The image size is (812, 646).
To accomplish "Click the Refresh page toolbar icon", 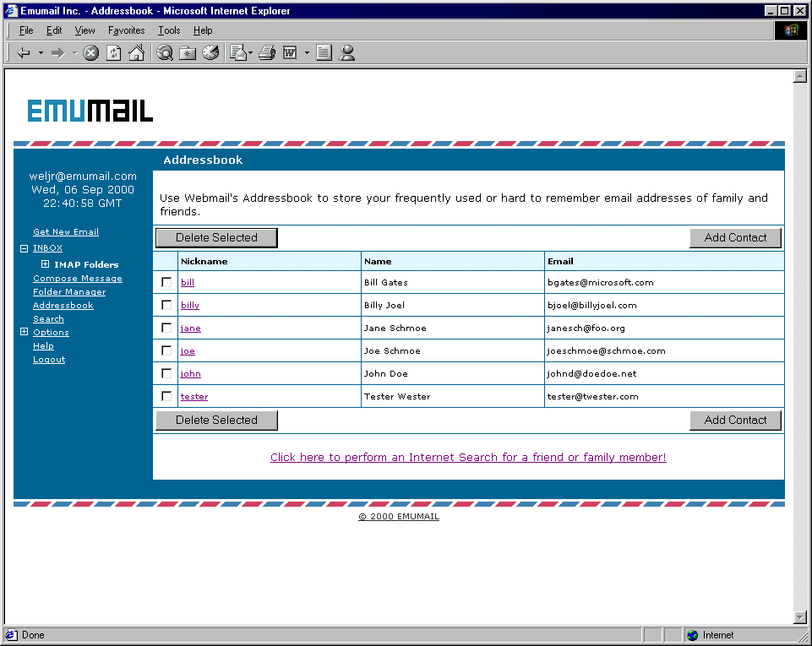I will point(113,53).
